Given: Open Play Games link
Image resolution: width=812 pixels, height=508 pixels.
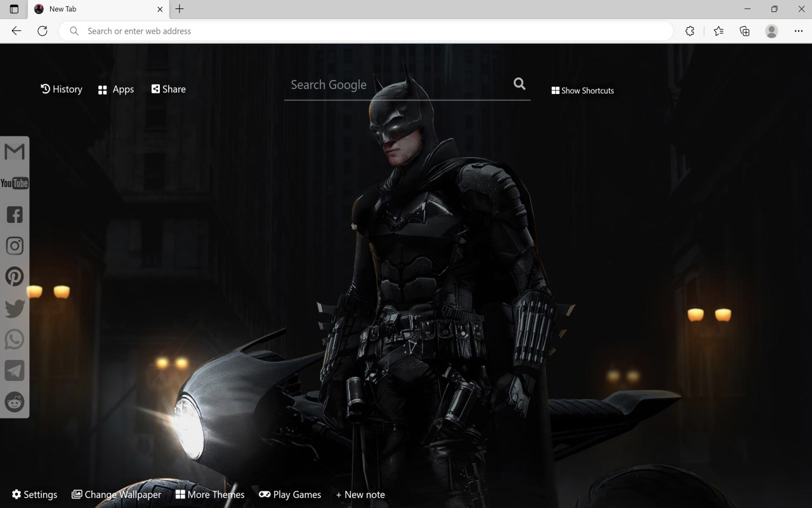Looking at the screenshot, I should tap(290, 494).
